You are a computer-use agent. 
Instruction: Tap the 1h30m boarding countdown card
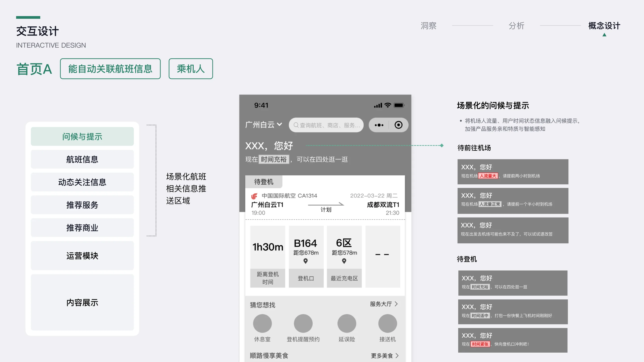point(267,257)
